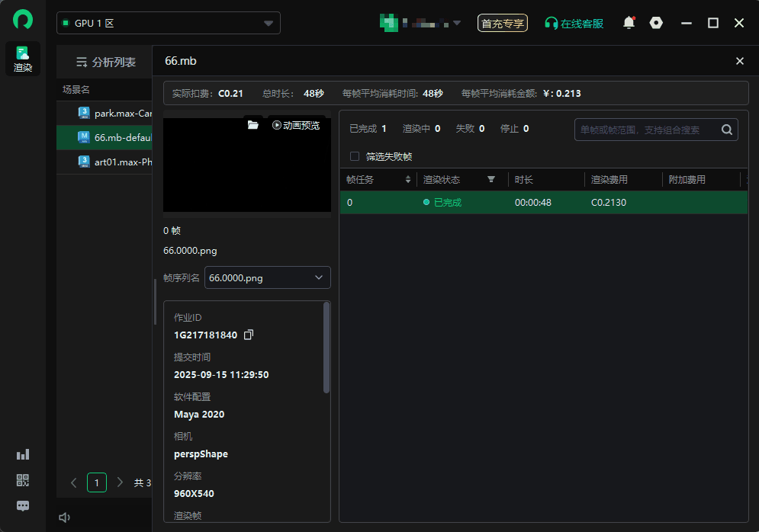This screenshot has height=532, width=759.
Task: Open the statistics bar chart icon
Action: [x=23, y=454]
